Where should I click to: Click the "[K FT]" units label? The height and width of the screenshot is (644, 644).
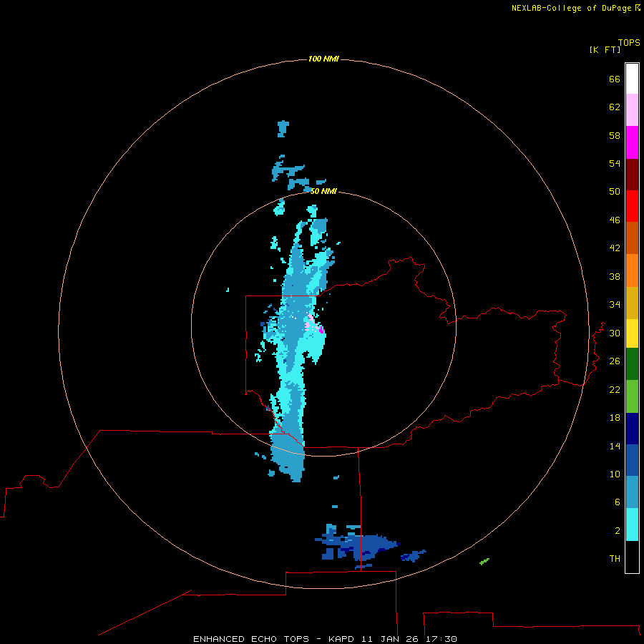(605, 50)
